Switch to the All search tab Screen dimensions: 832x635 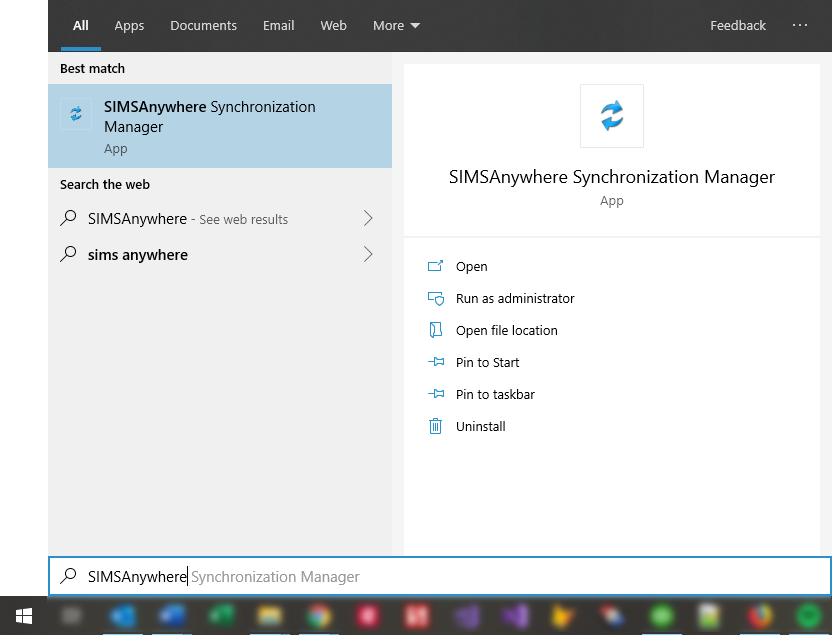(x=81, y=25)
